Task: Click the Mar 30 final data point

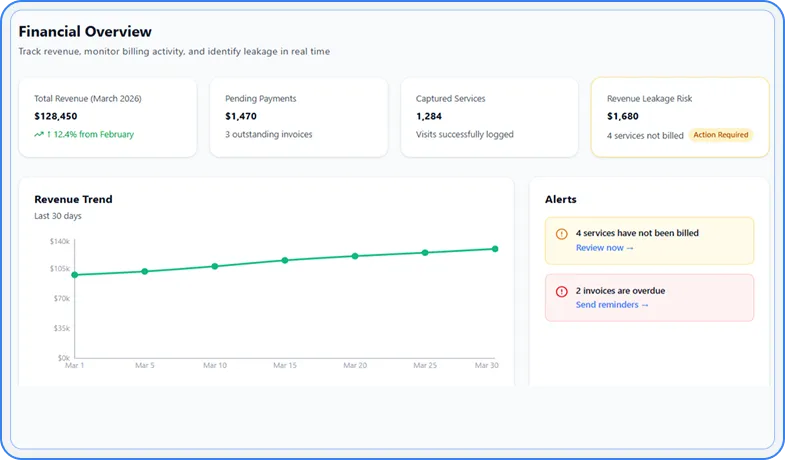Action: (495, 248)
